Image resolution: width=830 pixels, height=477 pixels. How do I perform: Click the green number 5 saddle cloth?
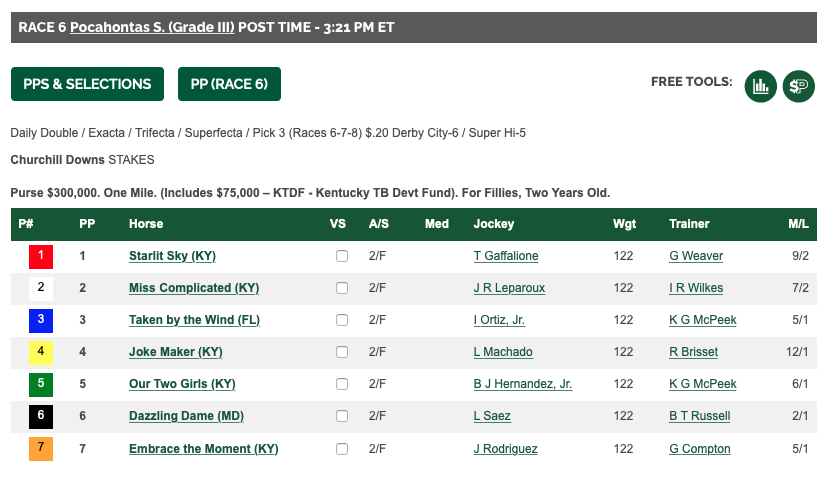tap(41, 384)
